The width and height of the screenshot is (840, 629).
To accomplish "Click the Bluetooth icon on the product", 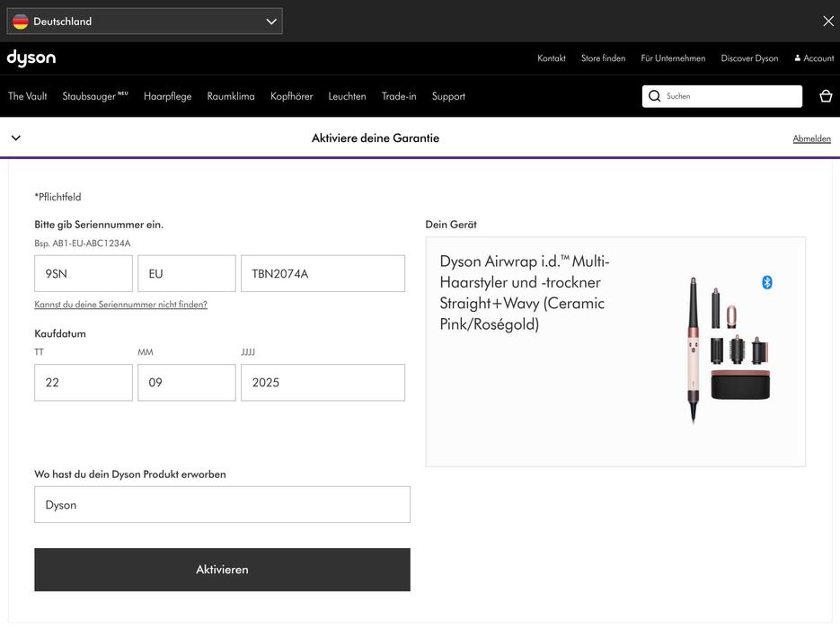I will coord(767,282).
